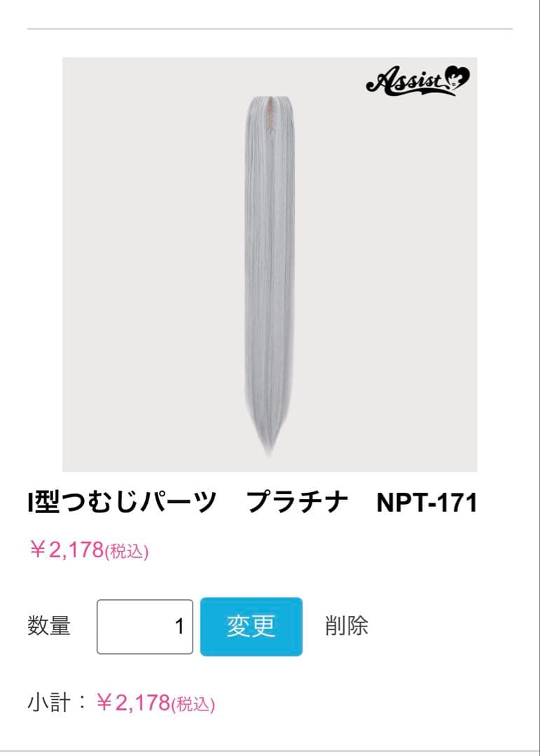The width and height of the screenshot is (540, 756).
Task: Click the horizontal divider above product
Action: pyautogui.click(x=270, y=29)
